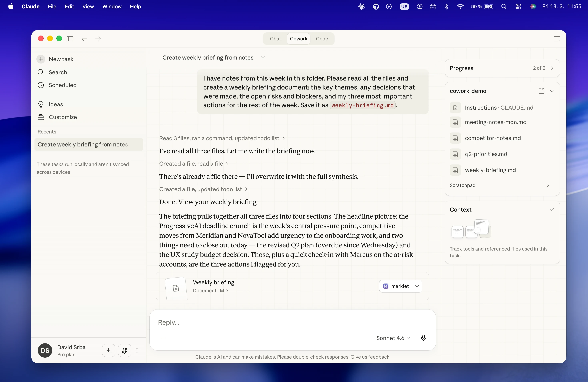Screen dimensions: 588x382
Task: Open Customize via the briefcase icon
Action: tap(41, 117)
